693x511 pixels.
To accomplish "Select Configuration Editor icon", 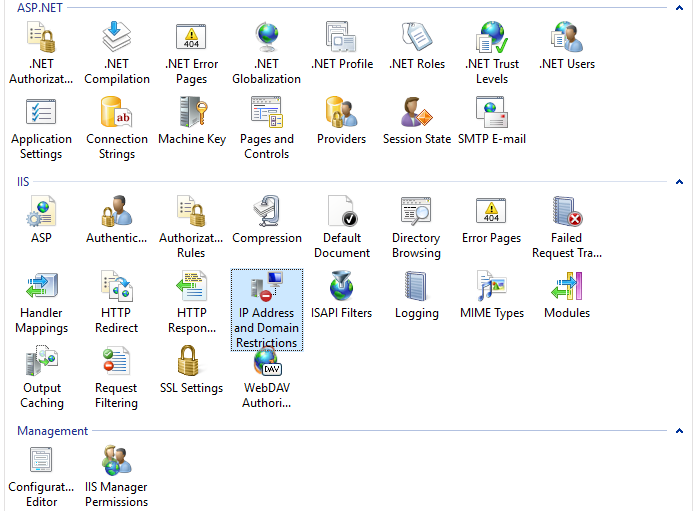I will (41, 460).
